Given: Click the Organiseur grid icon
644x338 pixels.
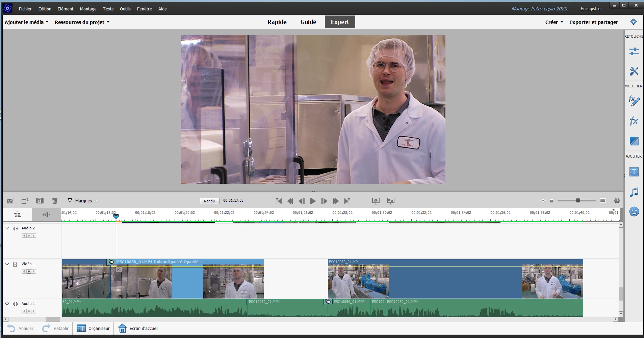Looking at the screenshot, I should pyautogui.click(x=81, y=328).
